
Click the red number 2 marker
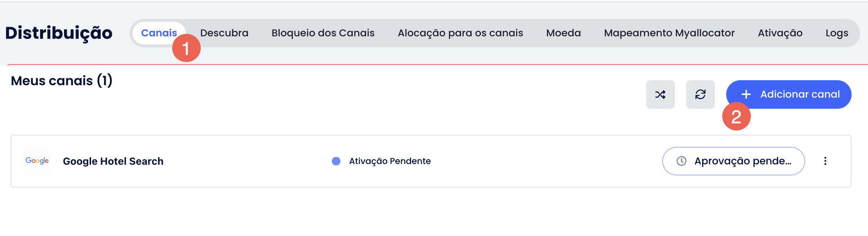click(736, 117)
